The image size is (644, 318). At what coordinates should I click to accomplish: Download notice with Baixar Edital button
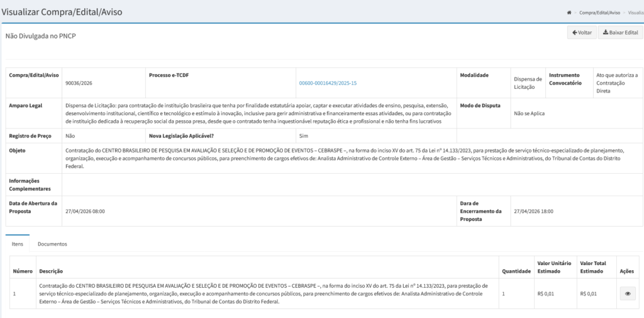pyautogui.click(x=620, y=33)
